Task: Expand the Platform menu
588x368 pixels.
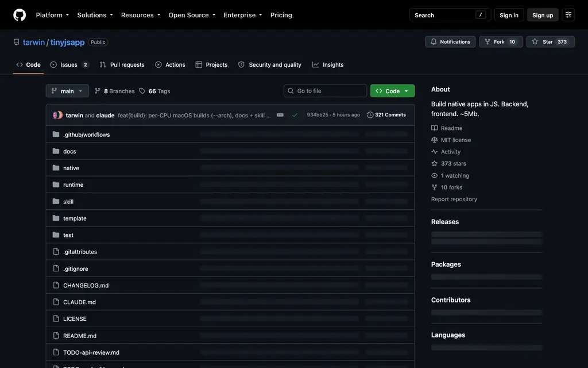Action: coord(52,15)
